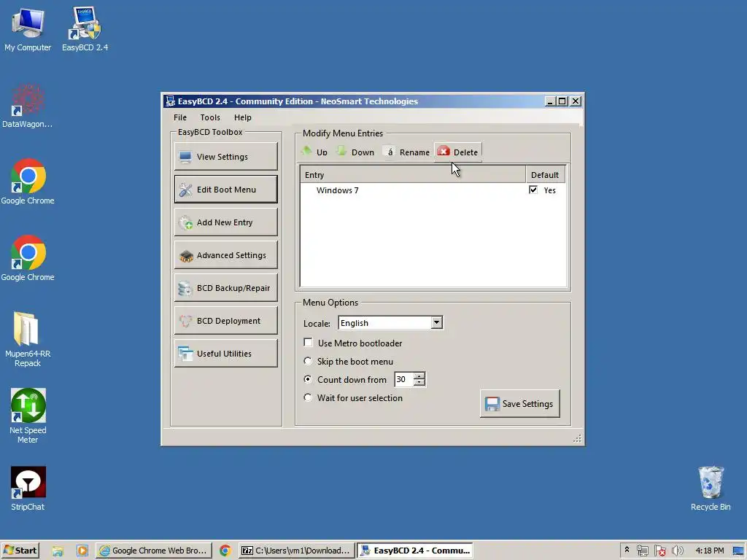Open the Tools menu
Screen dimensions: 747x560
[x=210, y=117]
